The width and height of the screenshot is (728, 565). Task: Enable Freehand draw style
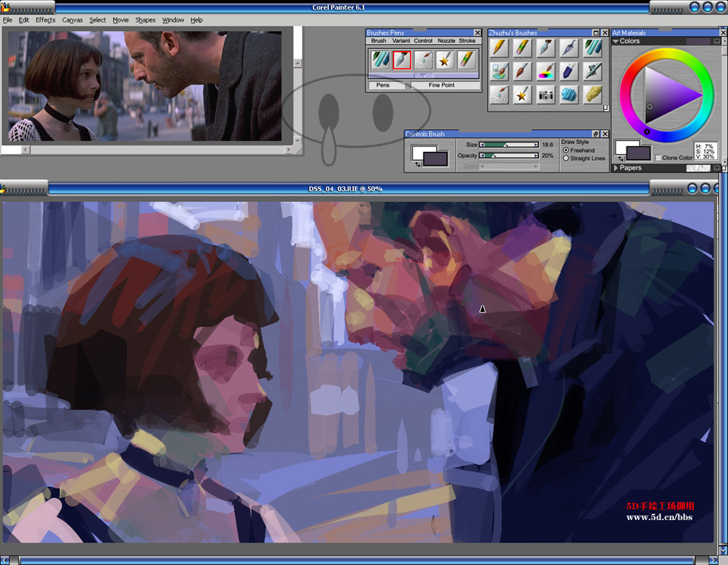(566, 150)
